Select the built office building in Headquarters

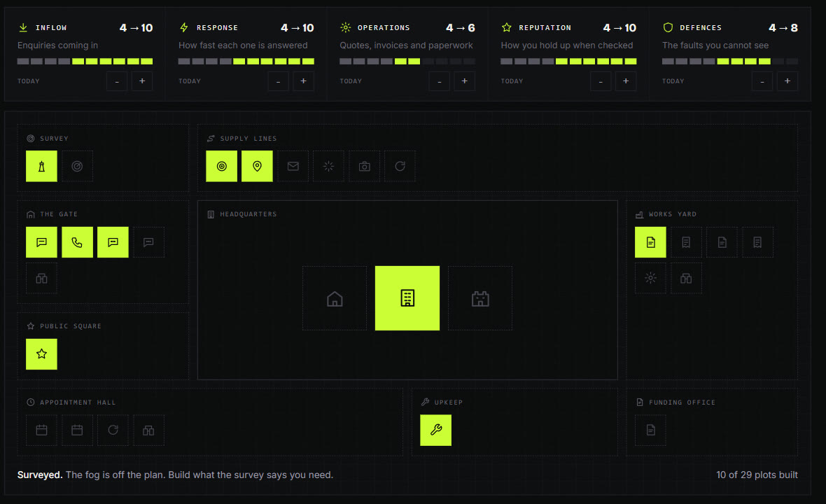click(x=407, y=299)
